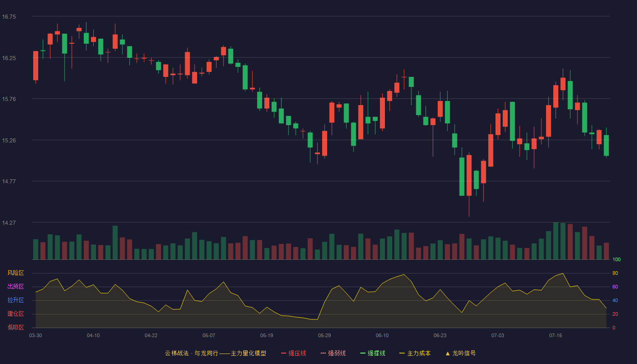Click the 建仓区 zone label
This screenshot has height=364, width=637.
15,314
